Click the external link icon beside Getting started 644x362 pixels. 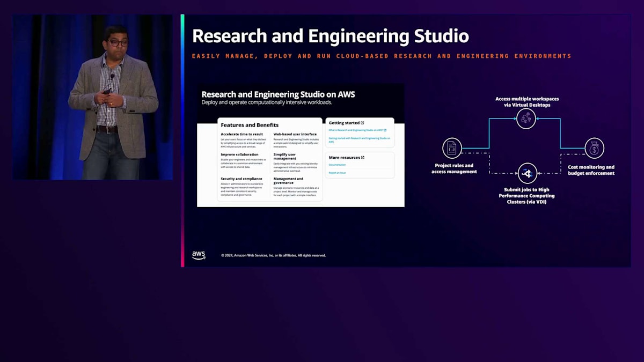click(363, 123)
